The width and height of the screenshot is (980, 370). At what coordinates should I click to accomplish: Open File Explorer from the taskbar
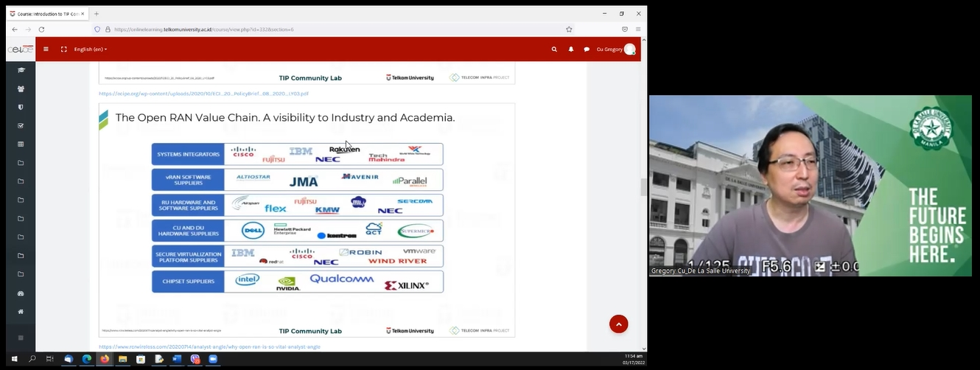pos(123,359)
